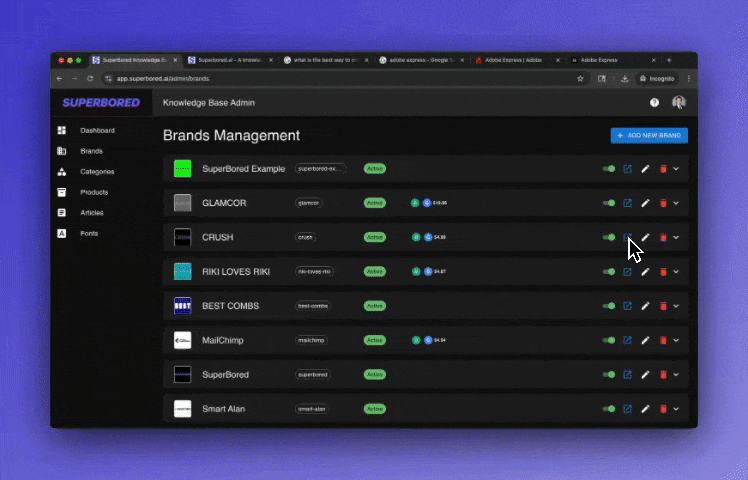Click the green SuperBored Example thumbnail
This screenshot has width=748, height=480.
click(183, 169)
